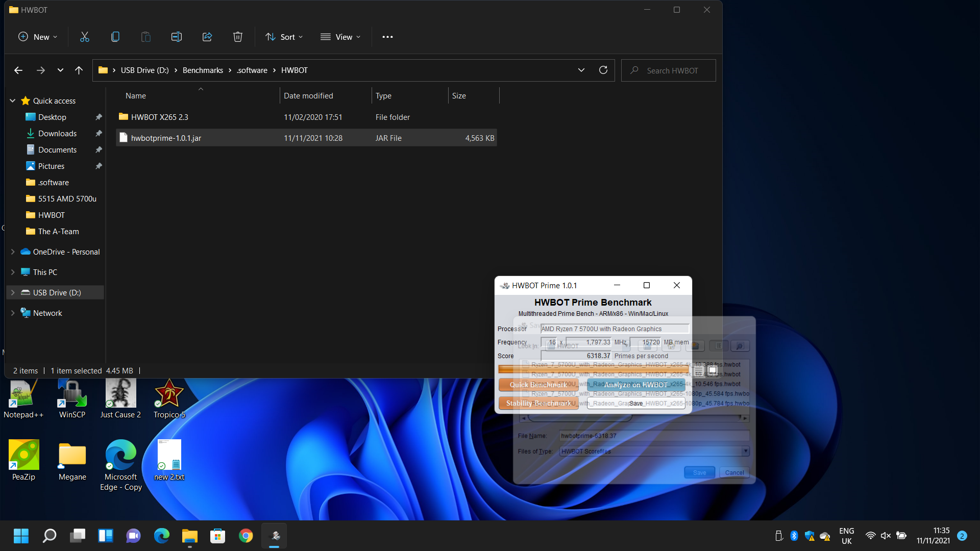Launch Microsoft Store from taskbar
The height and width of the screenshot is (551, 980).
[x=218, y=536]
